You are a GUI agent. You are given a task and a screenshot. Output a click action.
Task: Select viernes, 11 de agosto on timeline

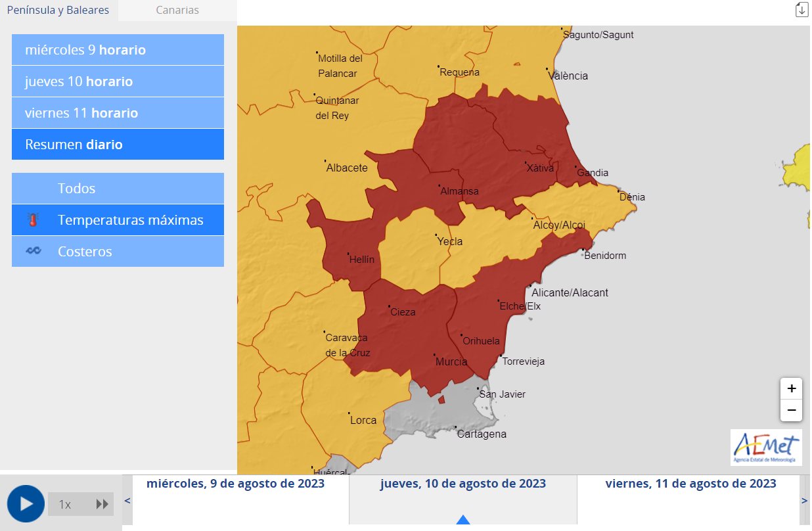(690, 484)
